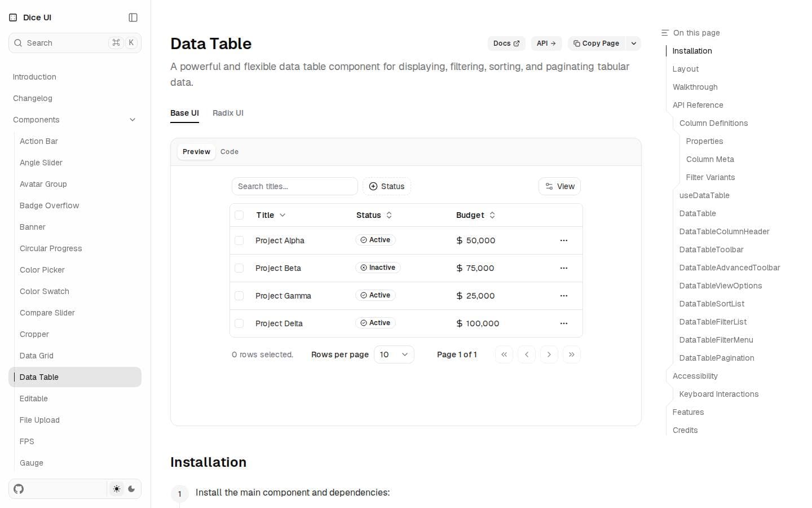
Task: Click the Dice UI logo icon
Action: click(13, 17)
